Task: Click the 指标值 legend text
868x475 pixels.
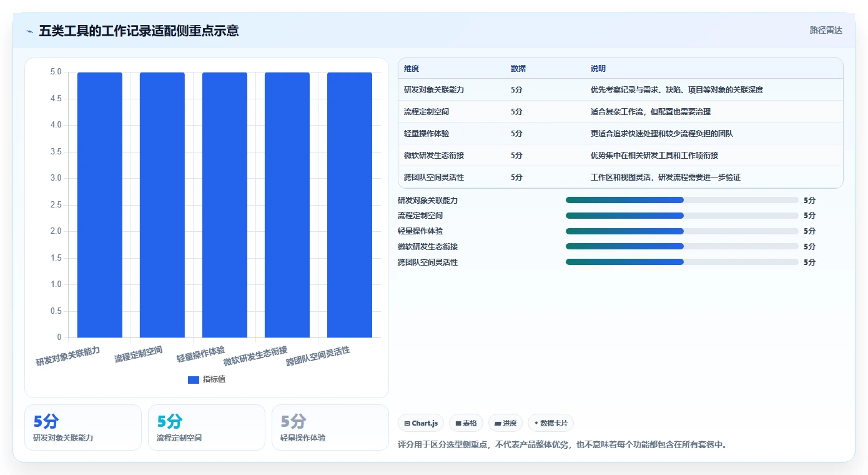Action: [x=214, y=379]
